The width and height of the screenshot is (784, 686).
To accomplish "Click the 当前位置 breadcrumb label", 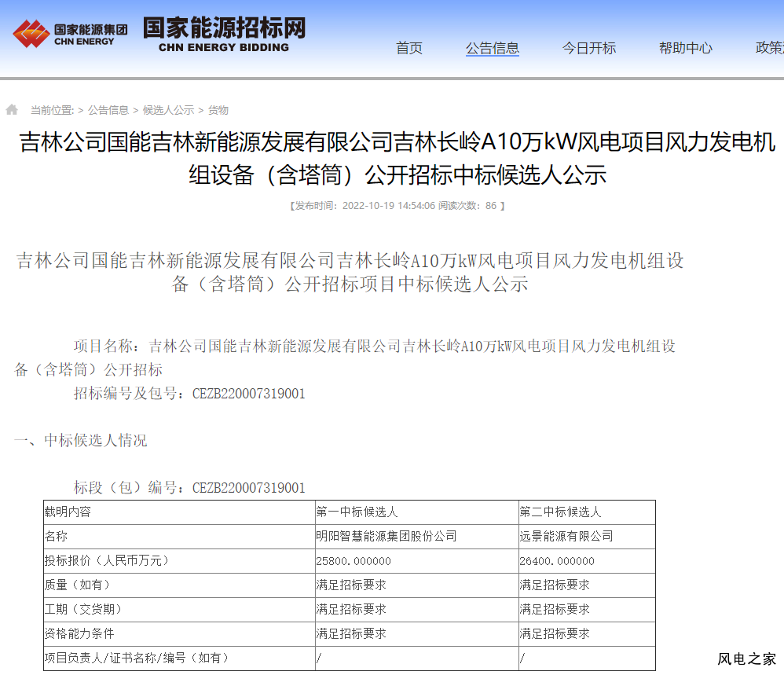I will click(x=52, y=110).
